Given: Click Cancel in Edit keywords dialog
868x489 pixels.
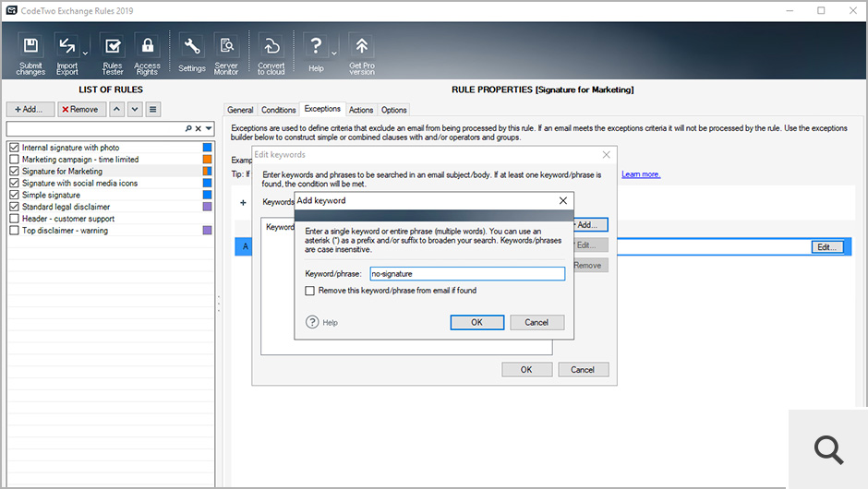Looking at the screenshot, I should (583, 369).
